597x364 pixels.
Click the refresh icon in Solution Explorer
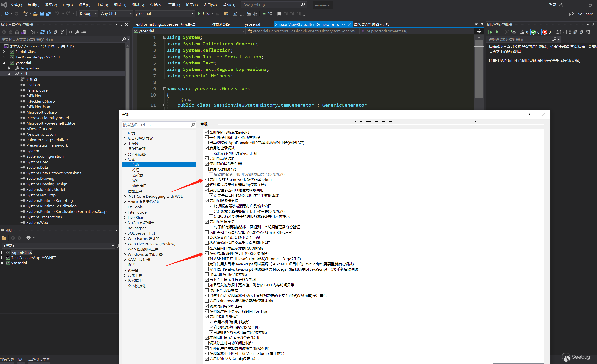click(x=49, y=32)
